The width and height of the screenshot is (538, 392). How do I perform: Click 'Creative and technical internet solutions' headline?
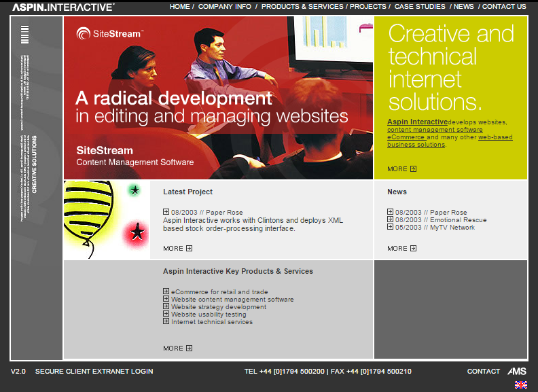point(451,68)
